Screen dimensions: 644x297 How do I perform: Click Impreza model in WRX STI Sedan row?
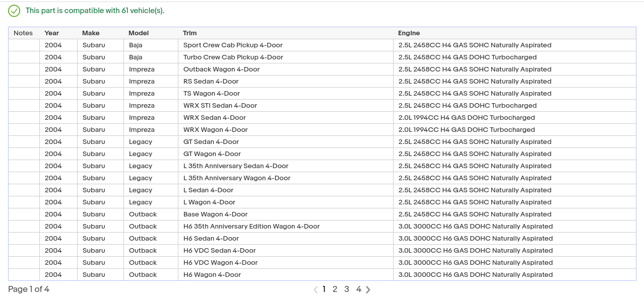point(151,106)
